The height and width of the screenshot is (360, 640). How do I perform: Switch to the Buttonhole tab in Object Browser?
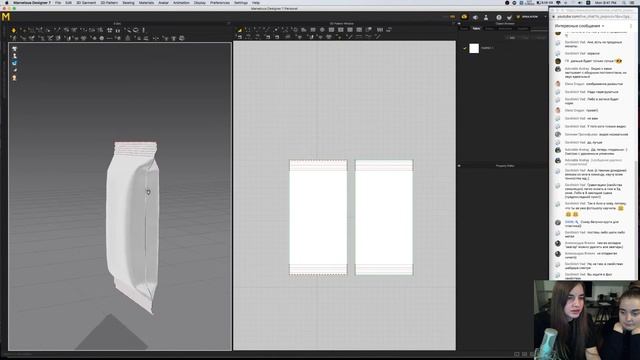click(505, 29)
